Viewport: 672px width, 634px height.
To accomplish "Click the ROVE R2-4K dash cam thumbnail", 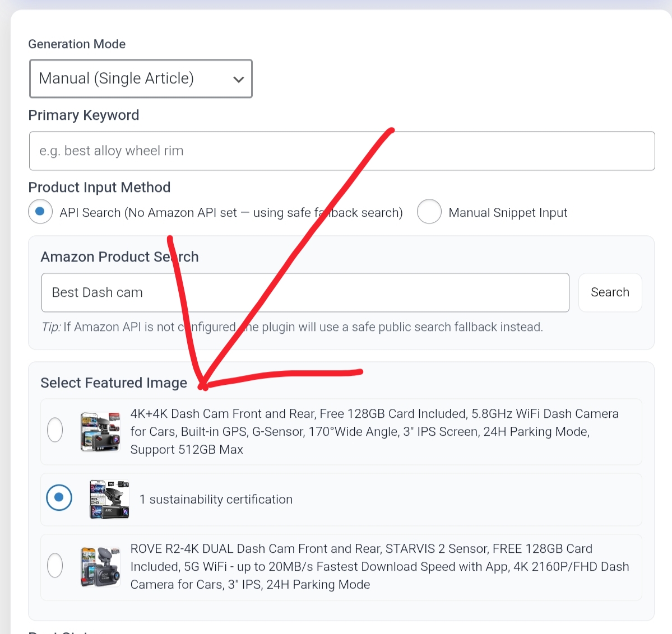I will (x=100, y=566).
